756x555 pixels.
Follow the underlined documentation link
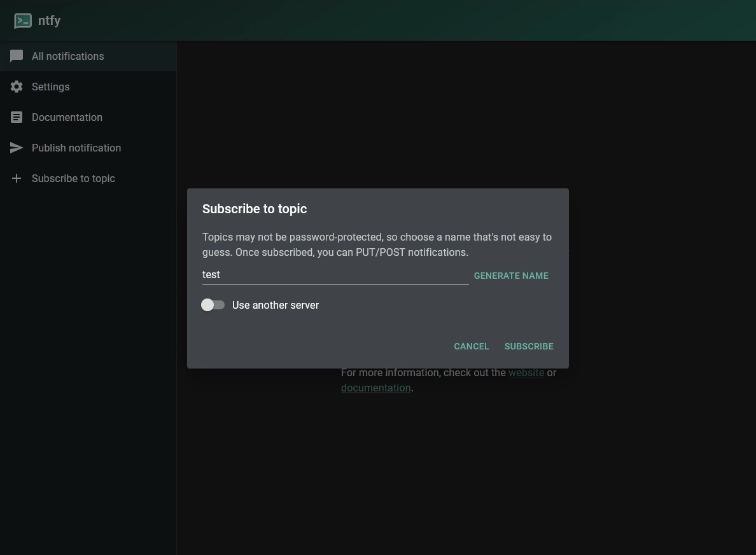click(x=375, y=388)
